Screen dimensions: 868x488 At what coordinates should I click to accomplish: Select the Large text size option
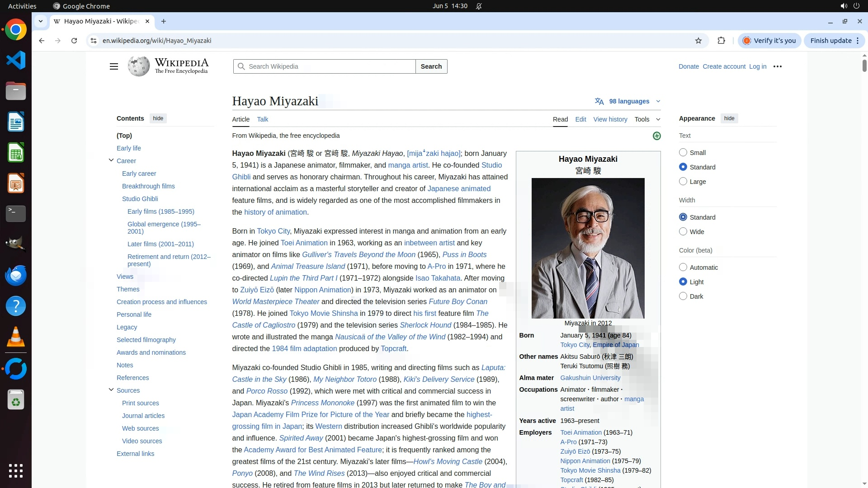[683, 182]
